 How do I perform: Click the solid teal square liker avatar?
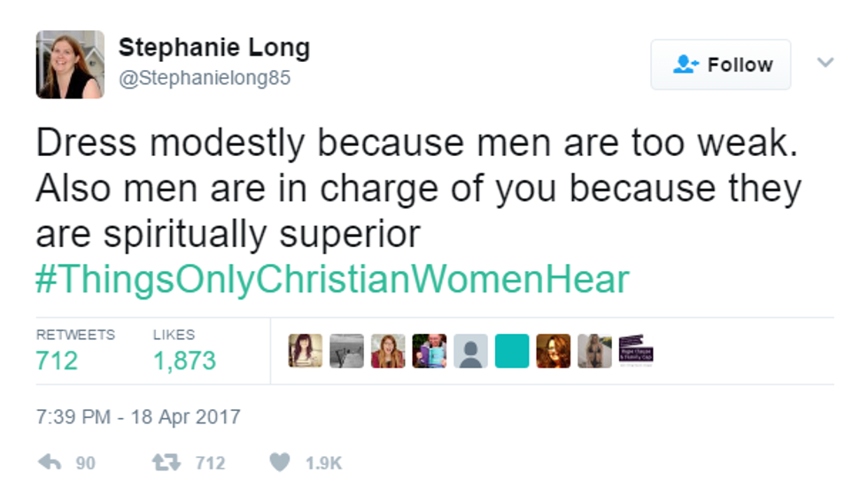pos(512,351)
